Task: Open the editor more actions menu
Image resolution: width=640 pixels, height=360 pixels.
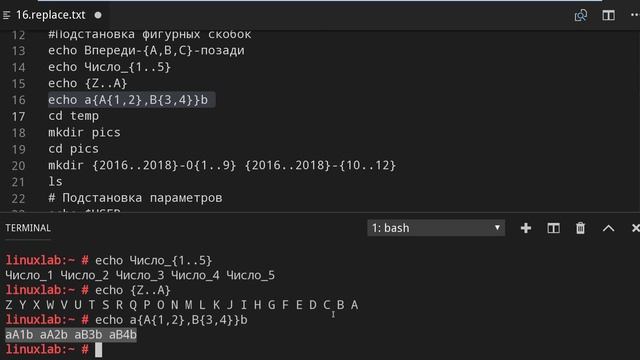Action: (635, 16)
